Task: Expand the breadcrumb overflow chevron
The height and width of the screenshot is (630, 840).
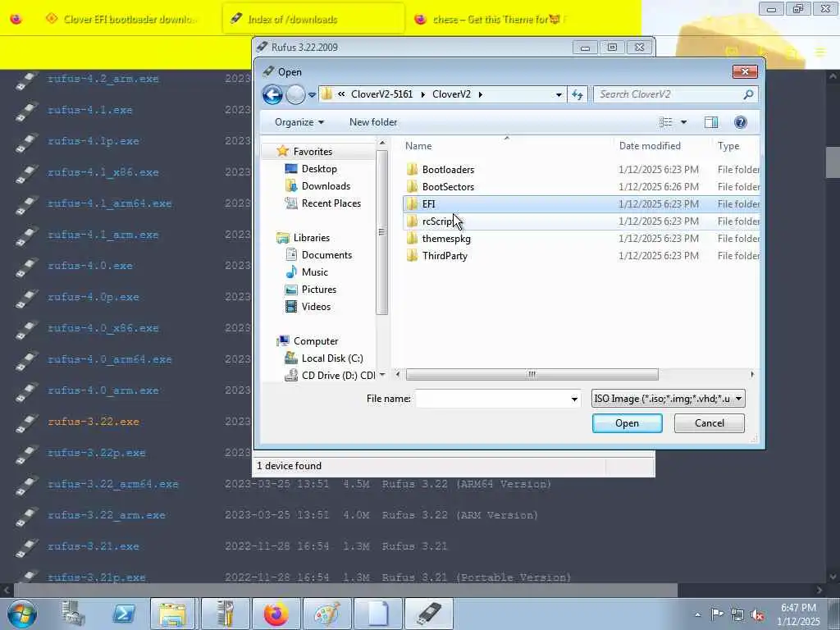Action: point(341,94)
